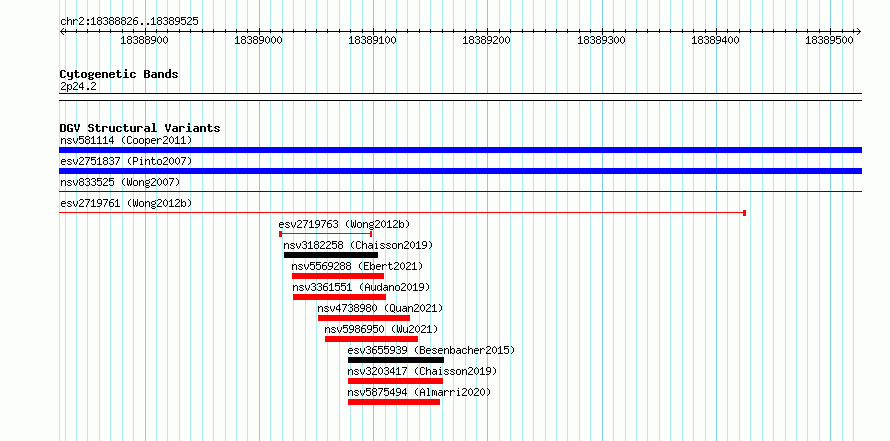The height and width of the screenshot is (441, 890).
Task: Open the nsv4738980 (Quan2021) variant label
Action: [x=380, y=308]
